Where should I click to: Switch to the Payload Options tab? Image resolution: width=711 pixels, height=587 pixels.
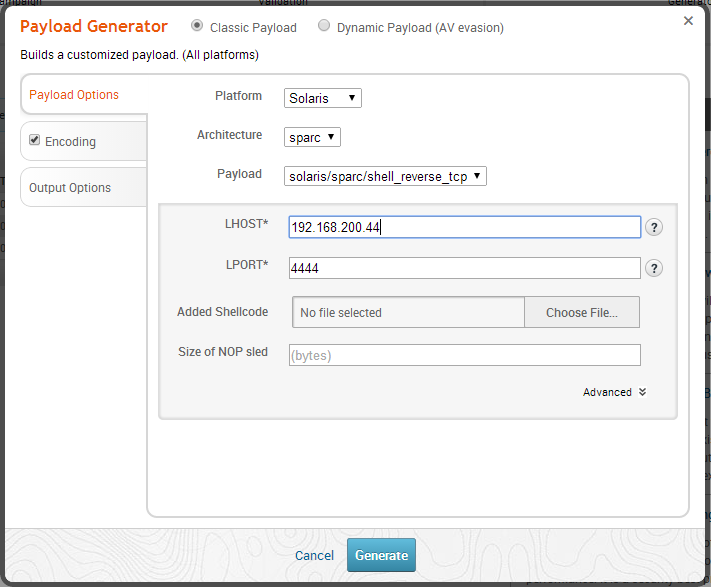[x=74, y=95]
